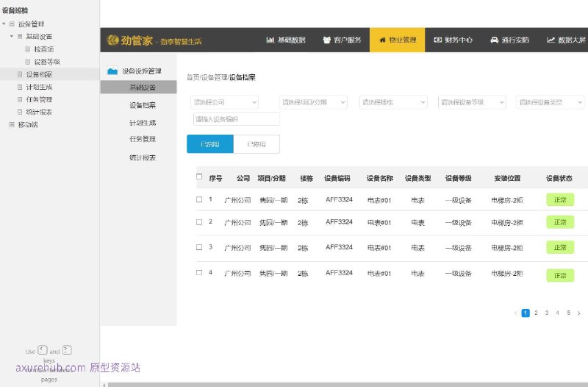Screen dimensions: 588x387
Task: Click the 劲管家 logo icon
Action: tap(112, 40)
